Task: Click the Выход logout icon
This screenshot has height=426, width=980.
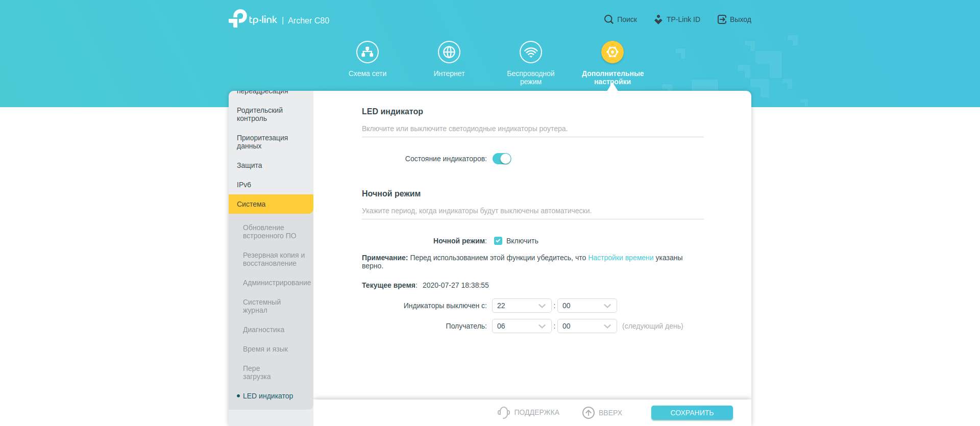Action: [722, 19]
